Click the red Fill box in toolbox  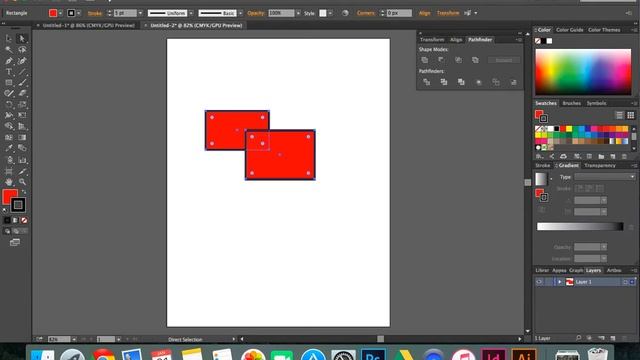(10, 197)
